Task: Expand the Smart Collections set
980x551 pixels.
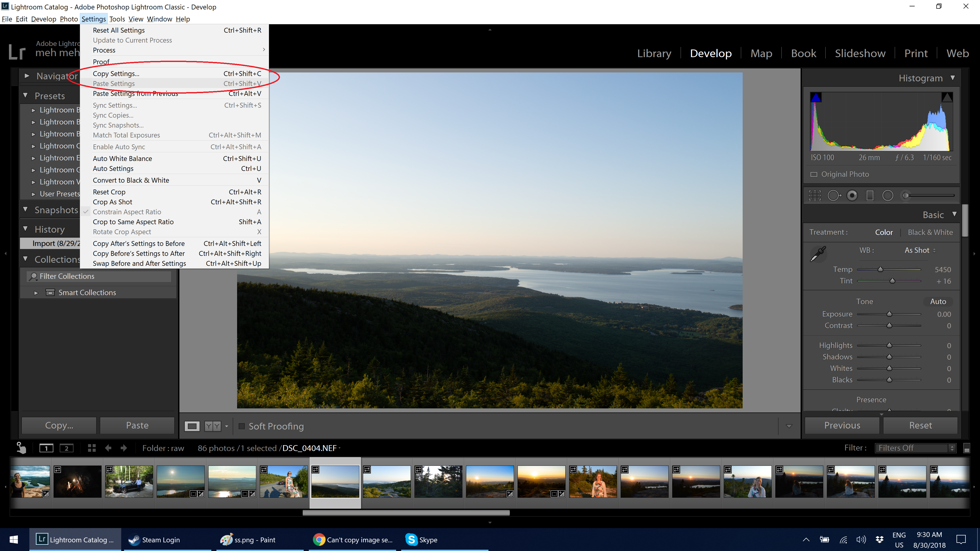Action: coord(36,293)
